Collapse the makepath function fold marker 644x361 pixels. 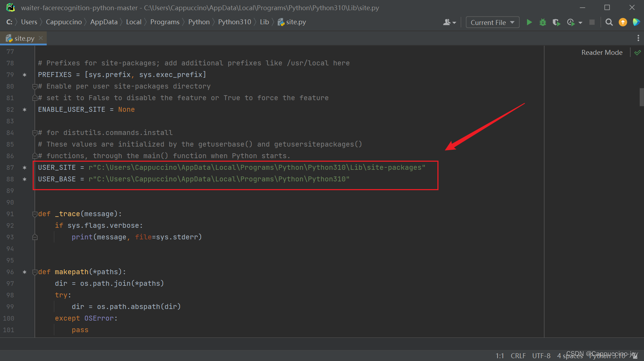tap(35, 272)
